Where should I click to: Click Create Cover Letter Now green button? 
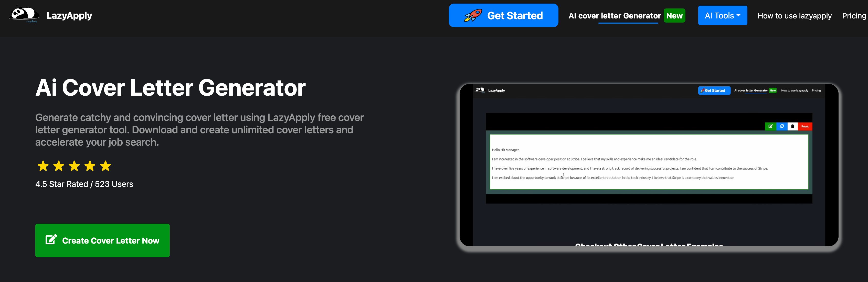[102, 240]
